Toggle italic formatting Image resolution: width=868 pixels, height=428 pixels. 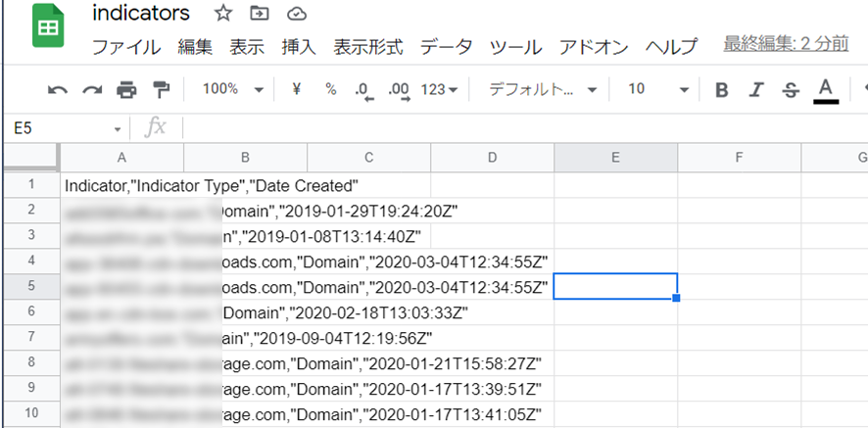[x=756, y=90]
